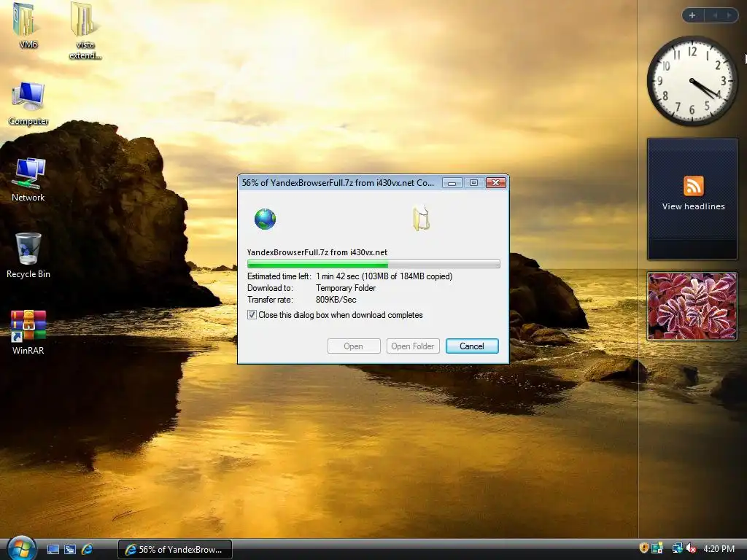
Task: Click the muted volume tray icon
Action: point(691,548)
